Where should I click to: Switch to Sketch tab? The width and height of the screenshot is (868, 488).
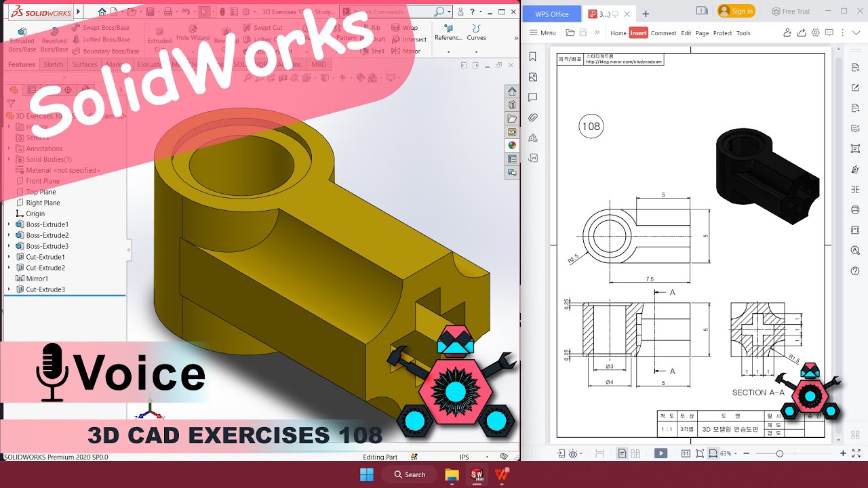click(54, 65)
